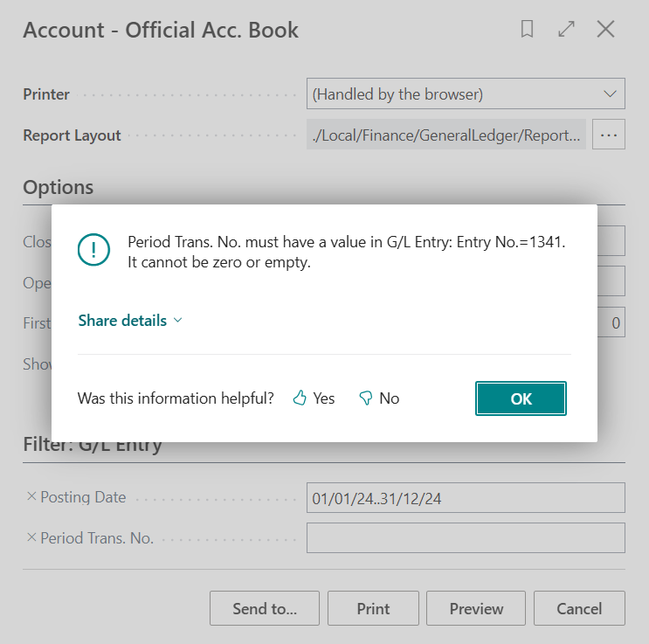The image size is (649, 644).
Task: Close the Account - Official Acc. Book window
Action: (x=605, y=30)
